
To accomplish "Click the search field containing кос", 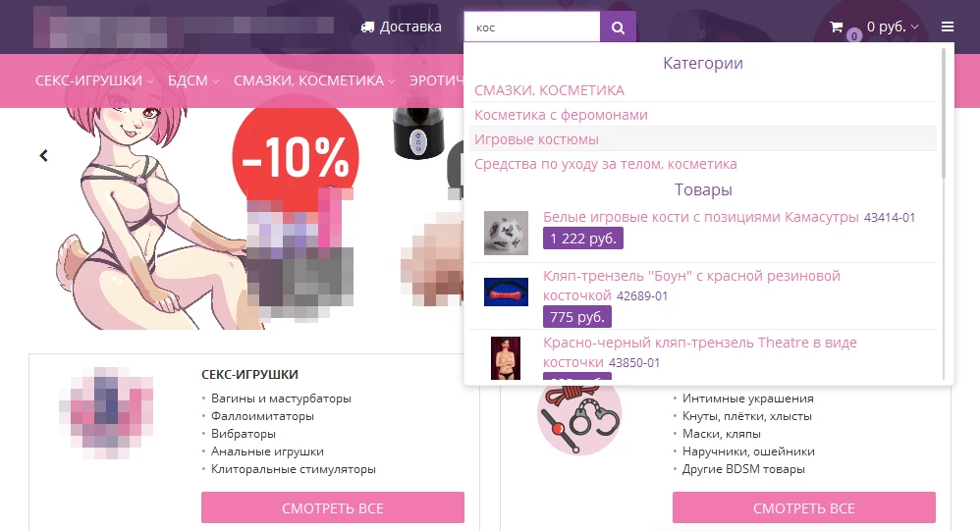I will pyautogui.click(x=532, y=27).
